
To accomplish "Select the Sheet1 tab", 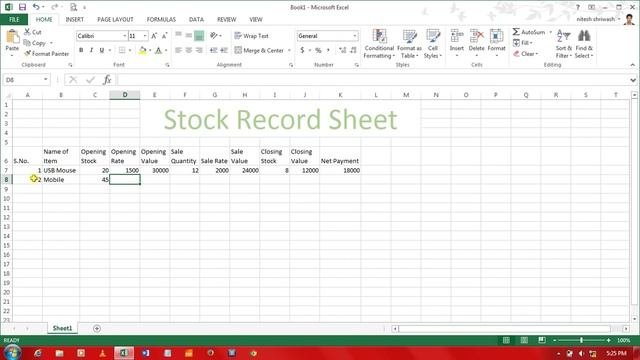I will pyautogui.click(x=62, y=328).
